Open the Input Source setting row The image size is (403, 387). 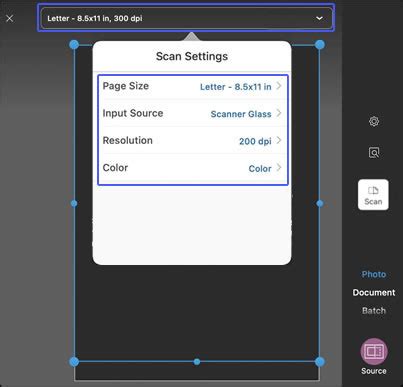[193, 113]
